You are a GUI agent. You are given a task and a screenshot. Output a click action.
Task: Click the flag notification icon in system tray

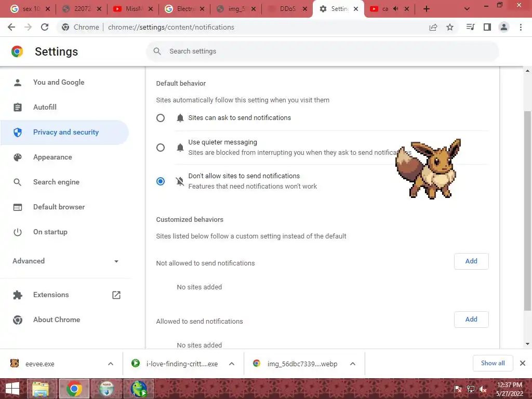point(458,389)
